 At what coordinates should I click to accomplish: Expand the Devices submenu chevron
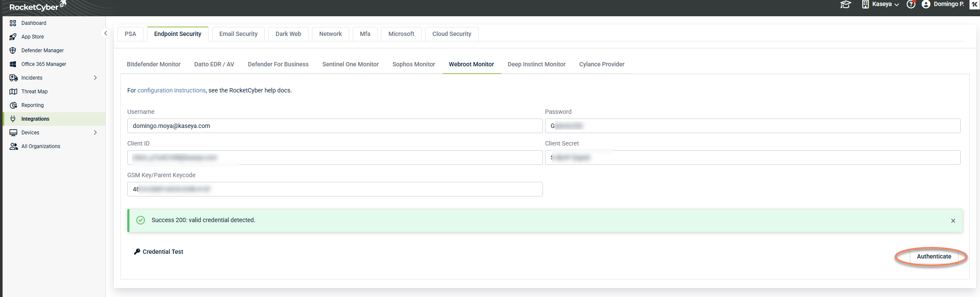point(95,133)
